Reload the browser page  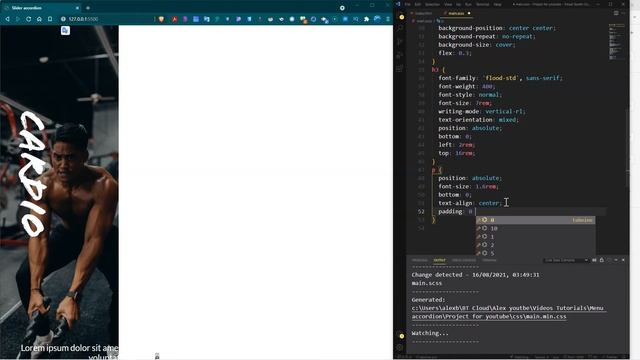point(29,19)
